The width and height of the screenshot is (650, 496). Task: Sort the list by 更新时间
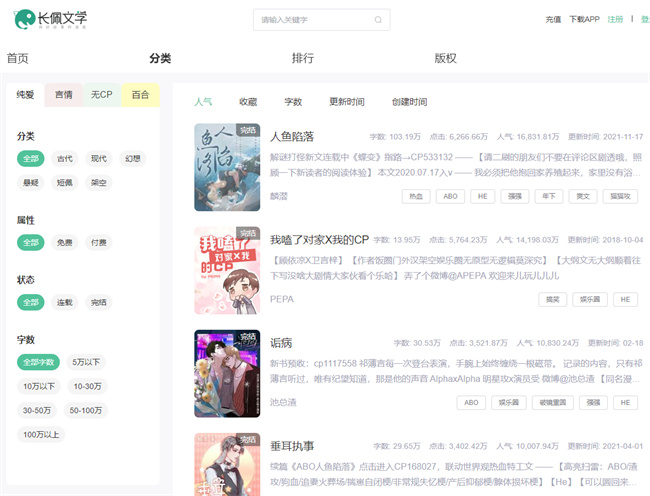click(x=347, y=102)
